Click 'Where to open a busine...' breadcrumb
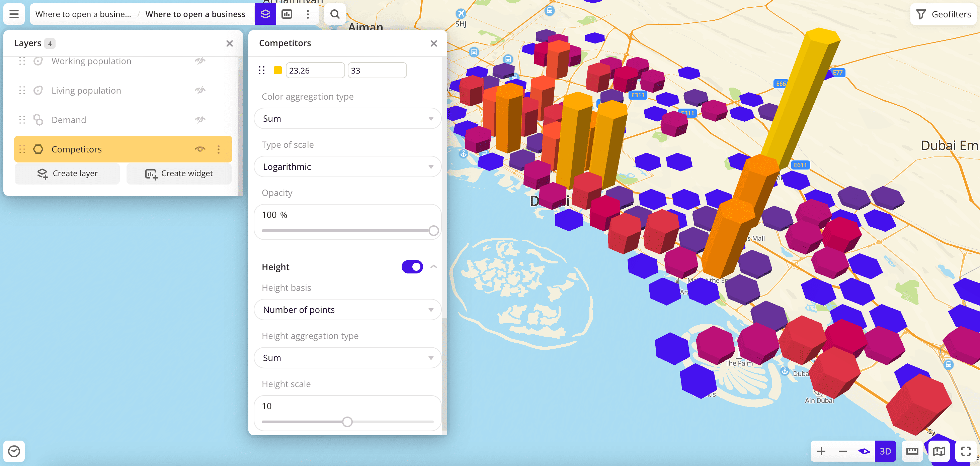Screen dimensions: 980x466 [83, 14]
